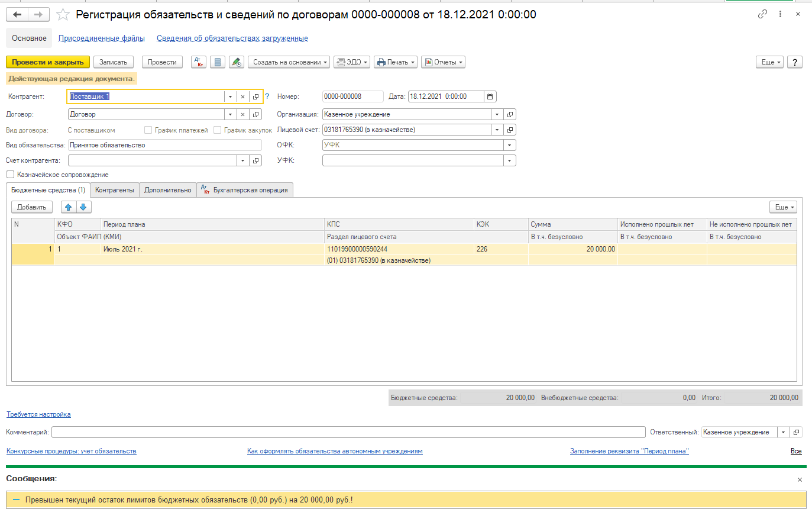Viewport: 812px width, 509px height.
Task: Expand the Ответственный dropdown list
Action: tap(783, 432)
